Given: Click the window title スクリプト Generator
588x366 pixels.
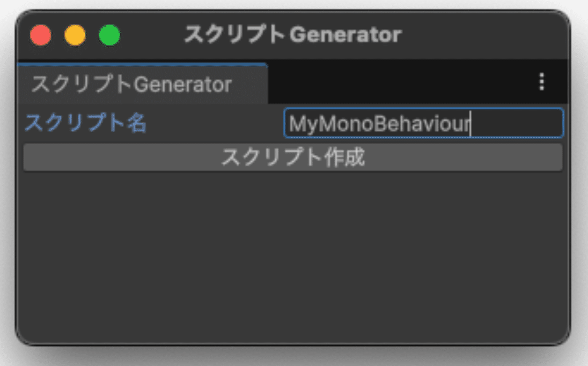Looking at the screenshot, I should pyautogui.click(x=293, y=35).
